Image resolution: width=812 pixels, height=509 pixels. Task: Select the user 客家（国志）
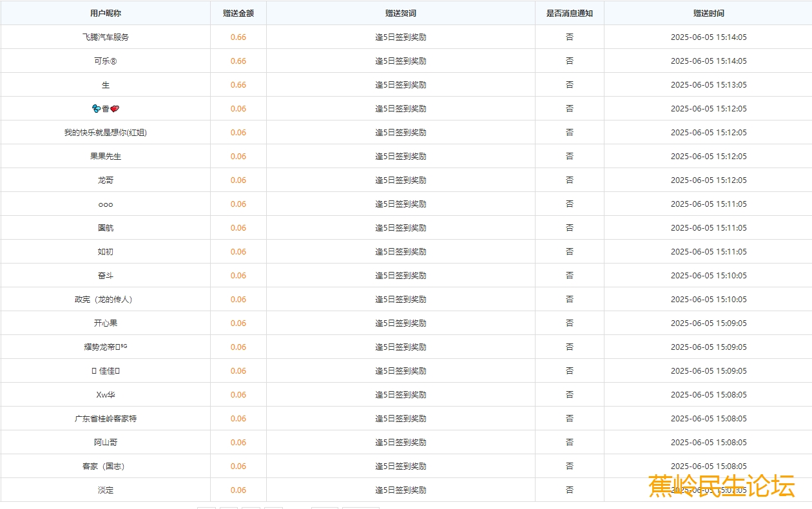tap(106, 466)
